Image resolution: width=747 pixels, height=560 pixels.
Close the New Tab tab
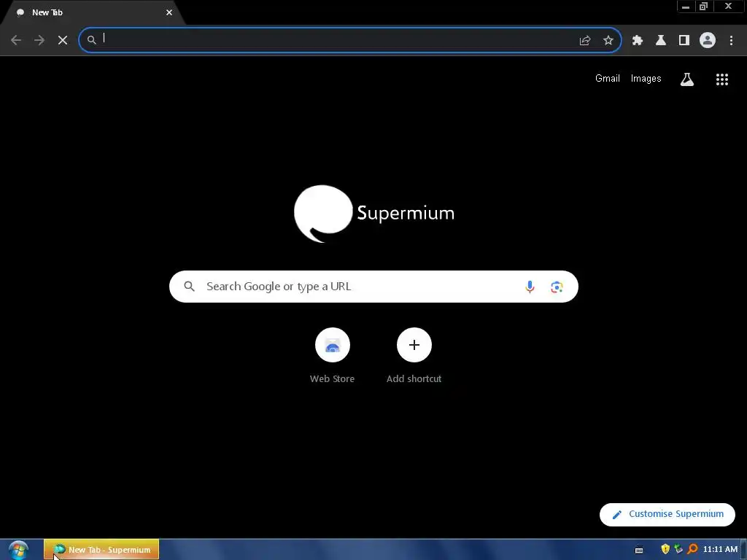pos(169,12)
